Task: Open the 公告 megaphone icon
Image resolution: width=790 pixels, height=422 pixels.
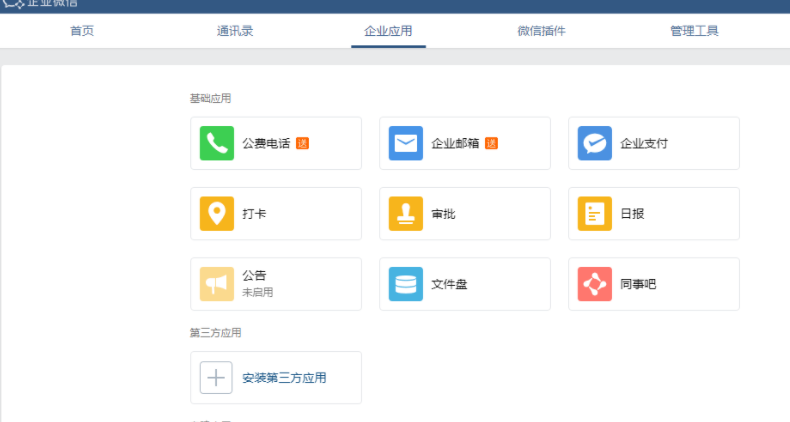Action: 217,284
